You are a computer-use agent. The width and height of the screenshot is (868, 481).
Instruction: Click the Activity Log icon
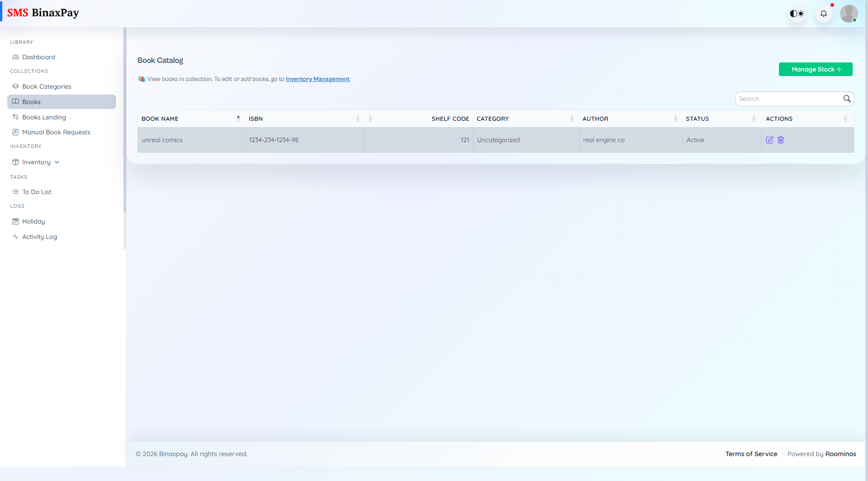point(15,237)
